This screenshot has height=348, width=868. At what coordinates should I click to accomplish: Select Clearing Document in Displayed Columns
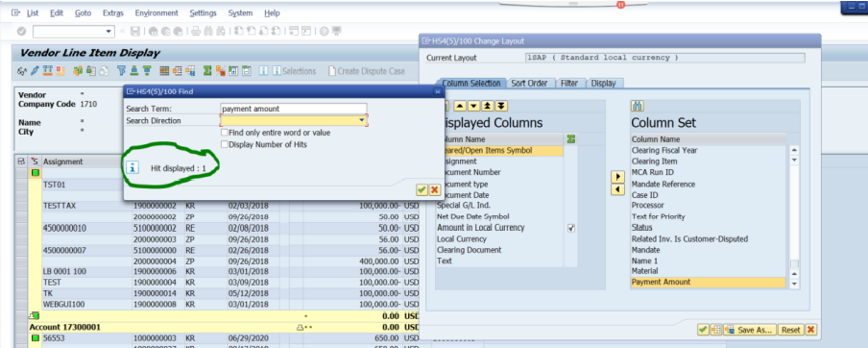[x=499, y=250]
